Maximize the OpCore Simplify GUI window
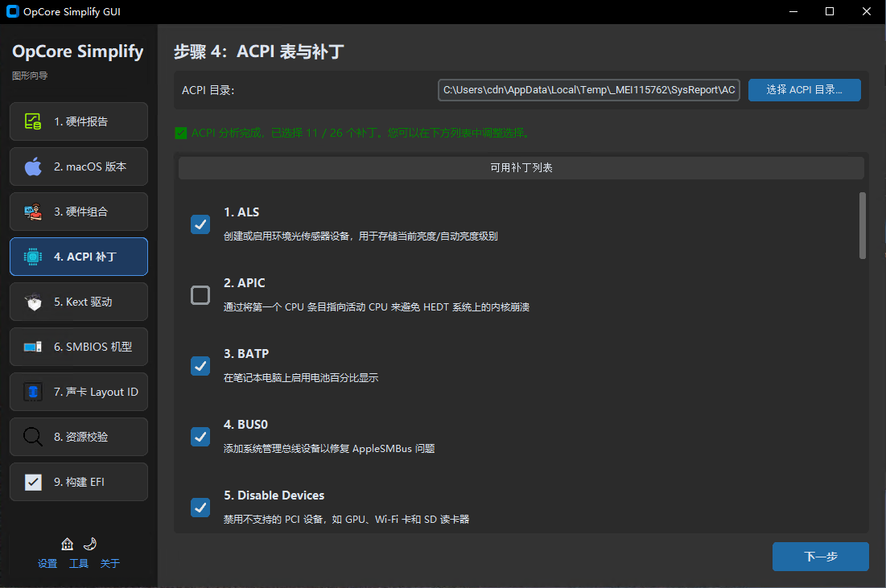 (830, 11)
